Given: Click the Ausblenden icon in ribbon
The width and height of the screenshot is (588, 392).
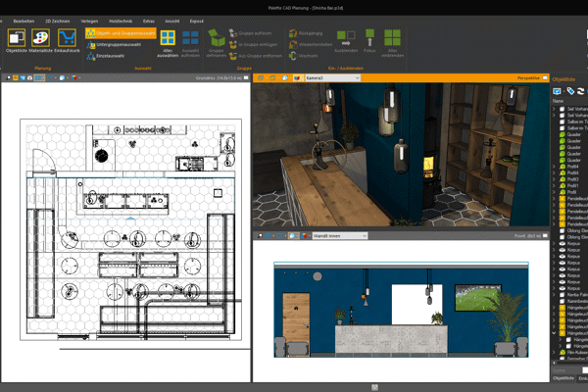Looking at the screenshot, I should point(346,40).
